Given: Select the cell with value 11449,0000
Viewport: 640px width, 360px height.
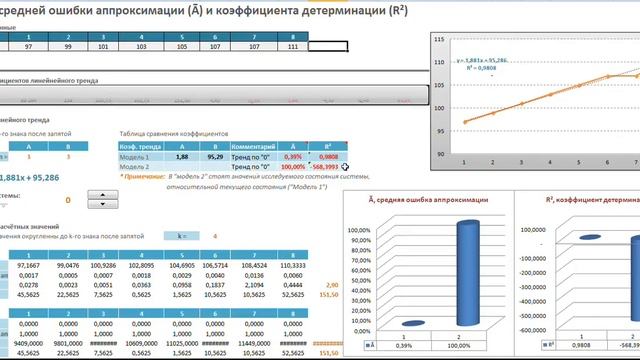Looking at the screenshot, I should [x=254, y=344].
